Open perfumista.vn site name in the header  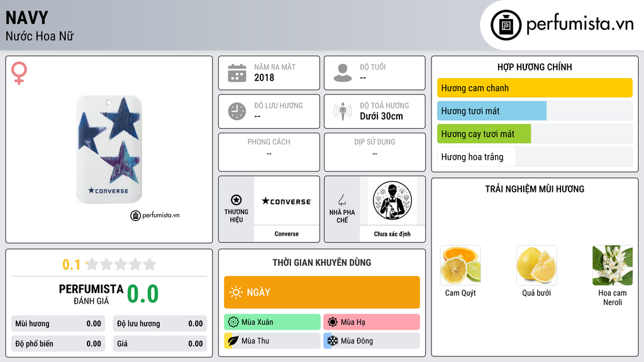pyautogui.click(x=580, y=24)
